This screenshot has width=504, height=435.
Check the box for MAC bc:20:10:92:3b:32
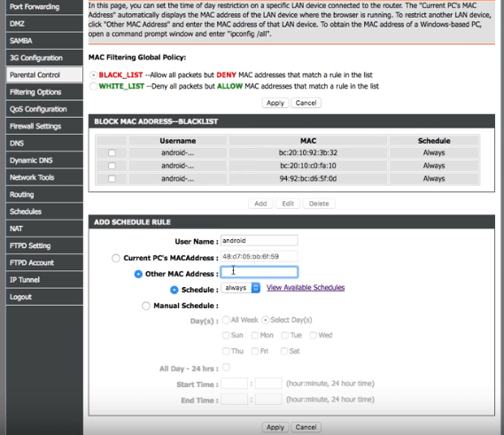[x=112, y=152]
